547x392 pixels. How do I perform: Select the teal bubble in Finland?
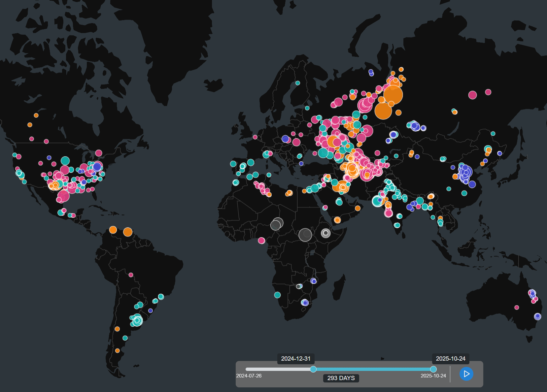pyautogui.click(x=298, y=83)
